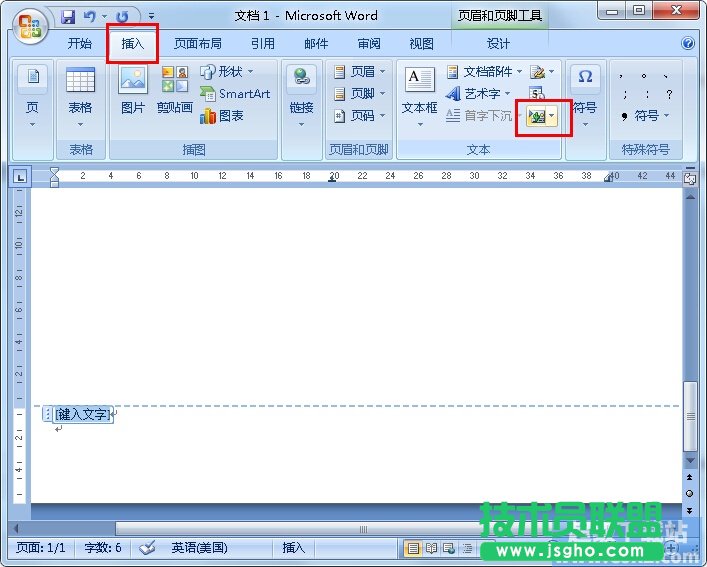The width and height of the screenshot is (707, 567).
Task: Click the Office button logo
Action: [29, 24]
